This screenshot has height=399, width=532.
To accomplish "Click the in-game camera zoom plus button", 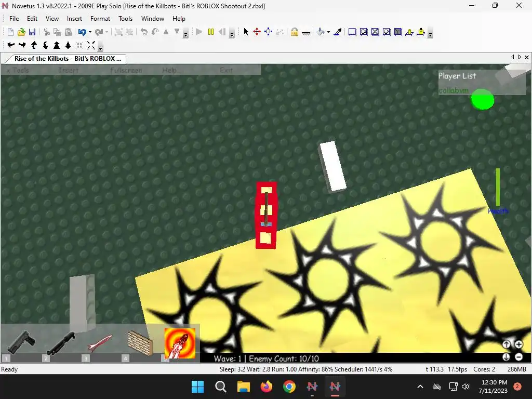I will [519, 344].
